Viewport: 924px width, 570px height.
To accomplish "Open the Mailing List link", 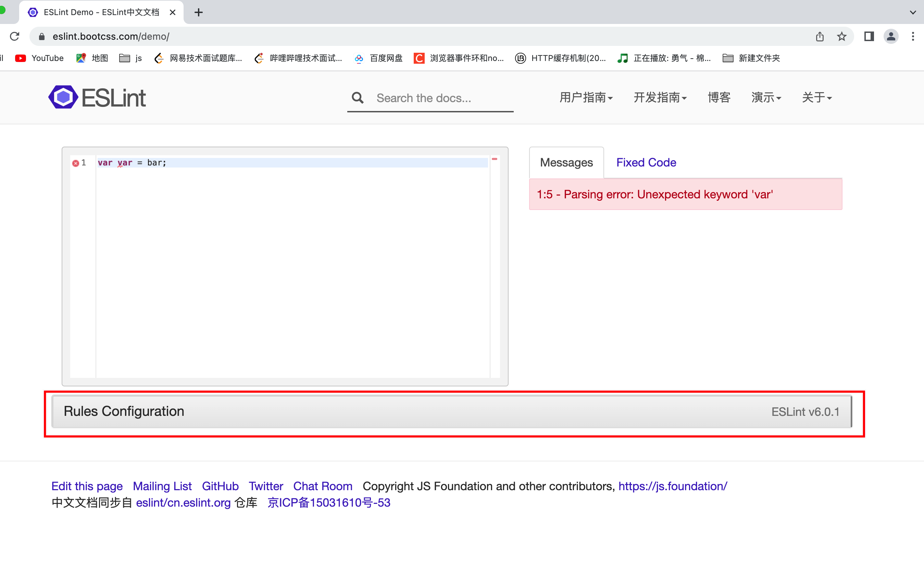I will pos(162,486).
